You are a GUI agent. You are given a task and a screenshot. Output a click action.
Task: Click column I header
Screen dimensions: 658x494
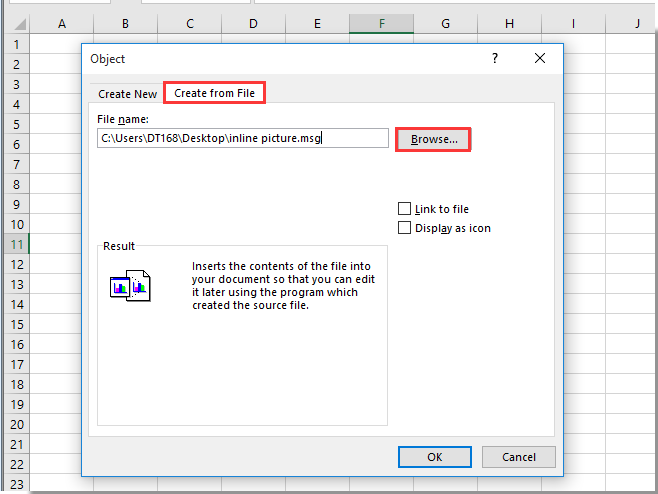[x=573, y=23]
